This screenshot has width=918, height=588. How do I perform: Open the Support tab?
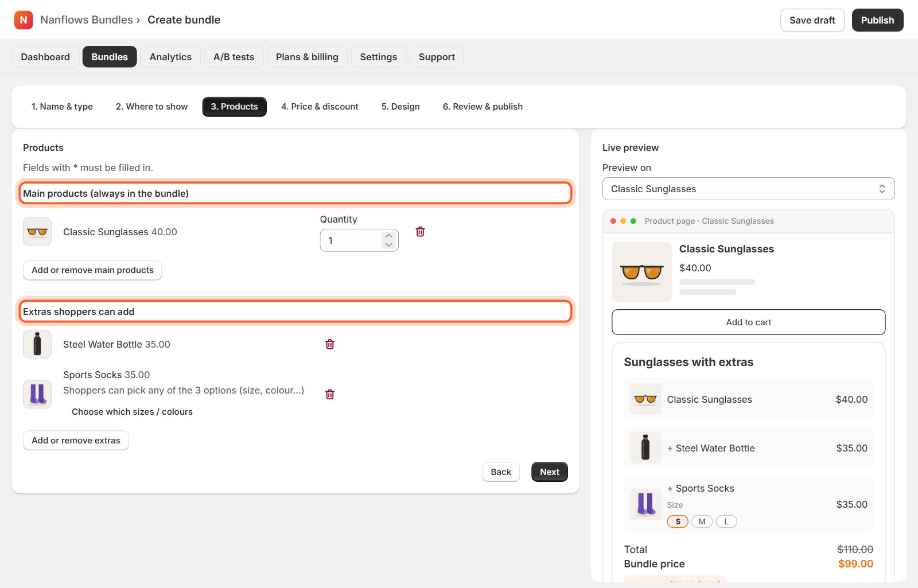pyautogui.click(x=437, y=57)
